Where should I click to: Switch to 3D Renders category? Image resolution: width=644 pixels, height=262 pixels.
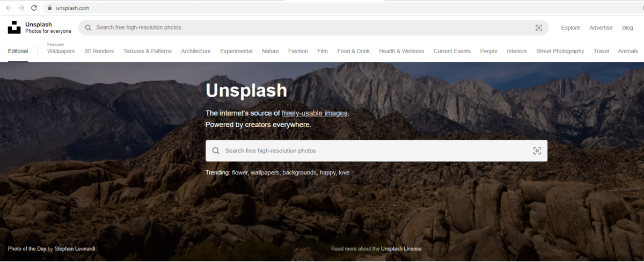point(99,51)
